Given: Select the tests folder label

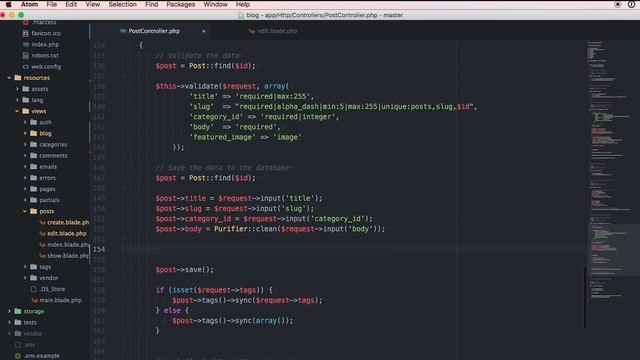Looking at the screenshot, I should 30,322.
